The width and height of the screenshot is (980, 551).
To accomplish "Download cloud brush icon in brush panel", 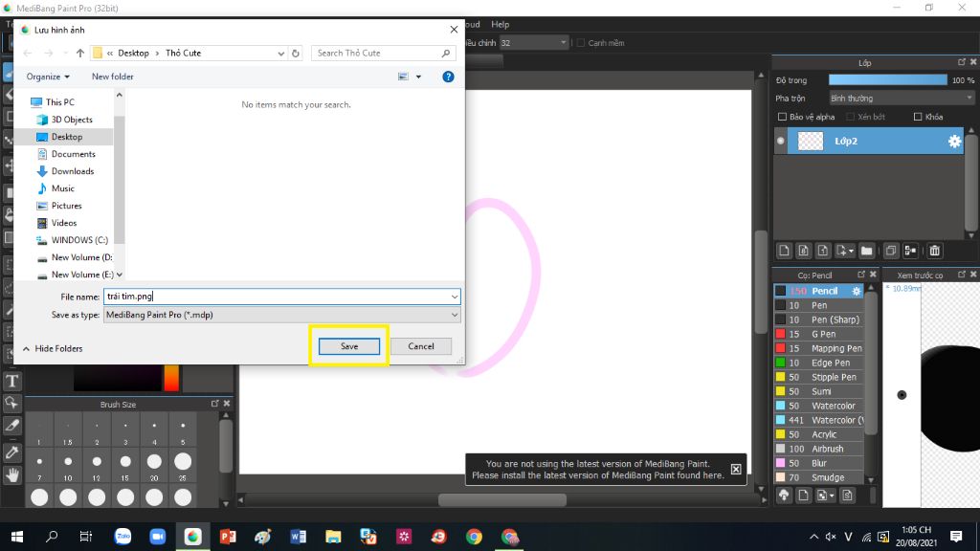I will click(x=784, y=496).
